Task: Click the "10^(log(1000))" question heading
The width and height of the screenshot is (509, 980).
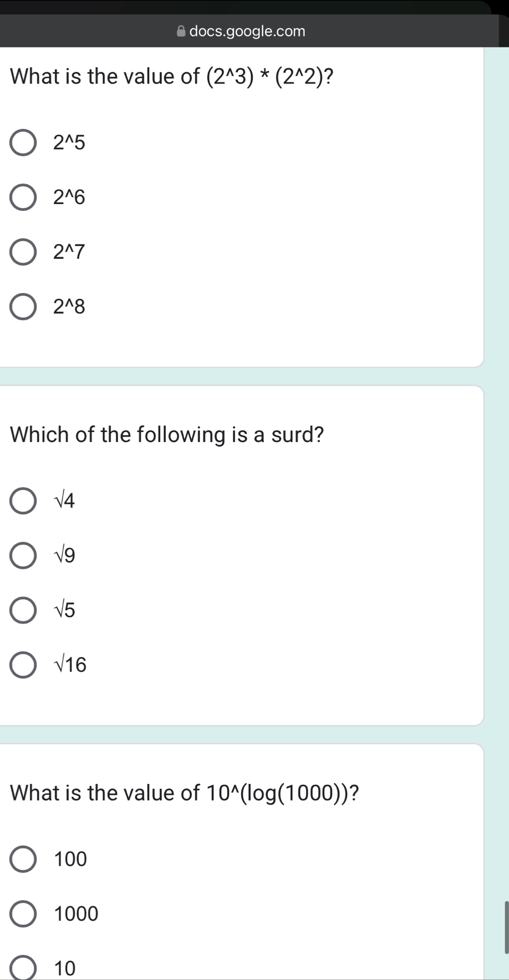Action: coord(184,793)
